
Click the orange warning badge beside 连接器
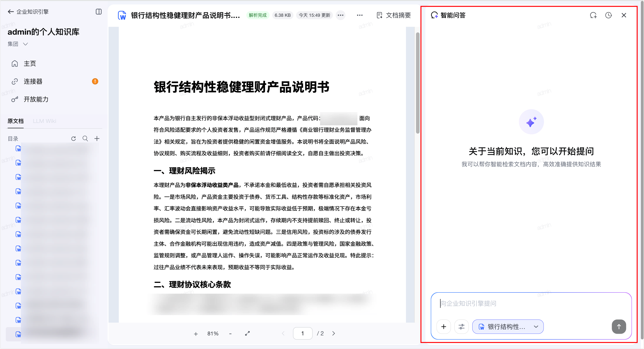pyautogui.click(x=95, y=81)
